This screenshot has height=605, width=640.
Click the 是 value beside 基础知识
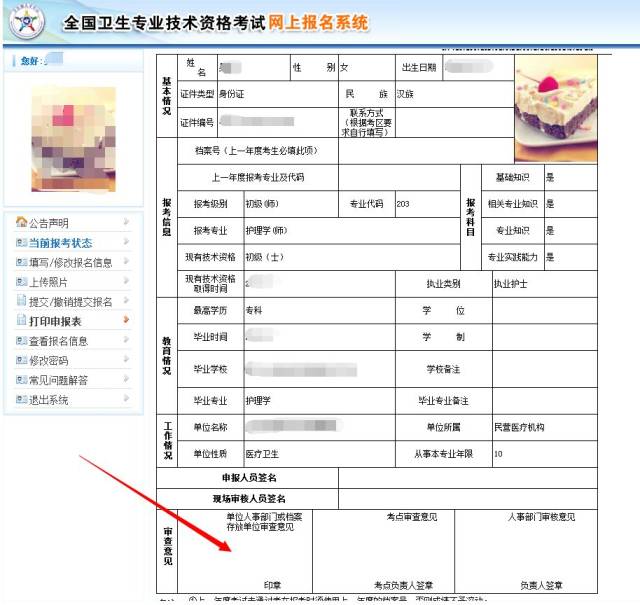550,177
